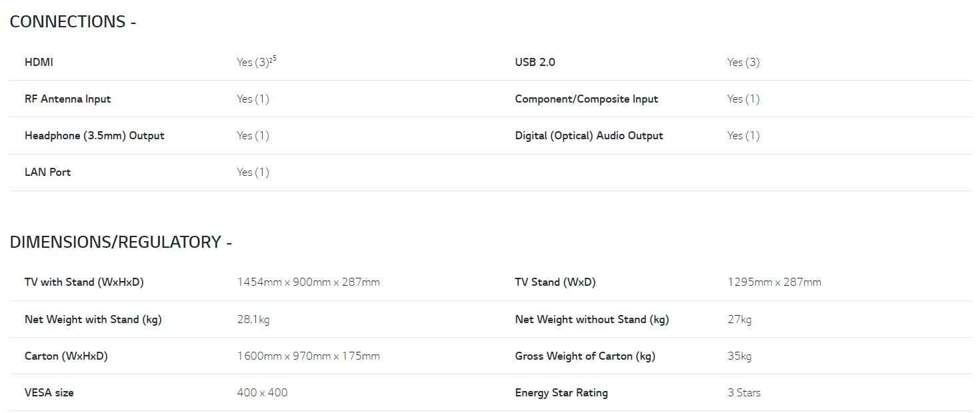Select the USB 2.0 label
Image resolution: width=980 pixels, height=413 pixels.
tap(535, 62)
